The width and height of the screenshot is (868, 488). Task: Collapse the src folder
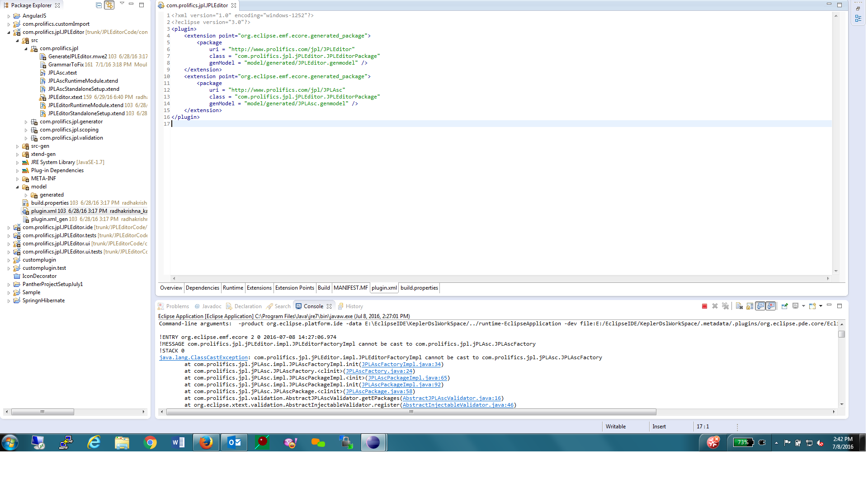(17, 40)
